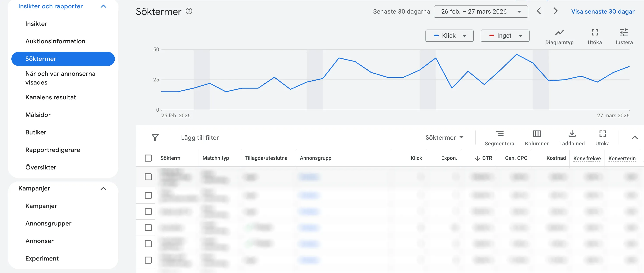The width and height of the screenshot is (644, 273).
Task: Open the Söktermer help tooltip icon
Action: [189, 11]
